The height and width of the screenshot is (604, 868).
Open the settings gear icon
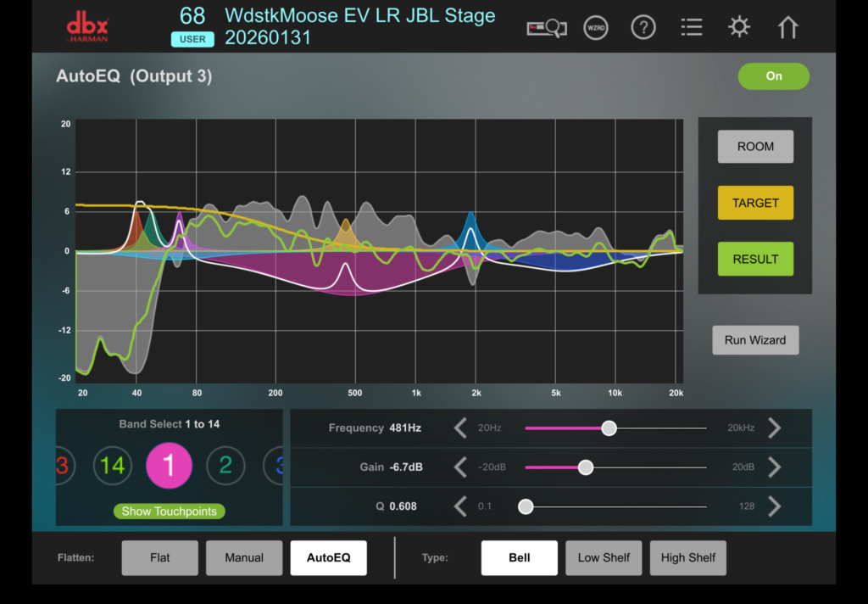pos(739,26)
